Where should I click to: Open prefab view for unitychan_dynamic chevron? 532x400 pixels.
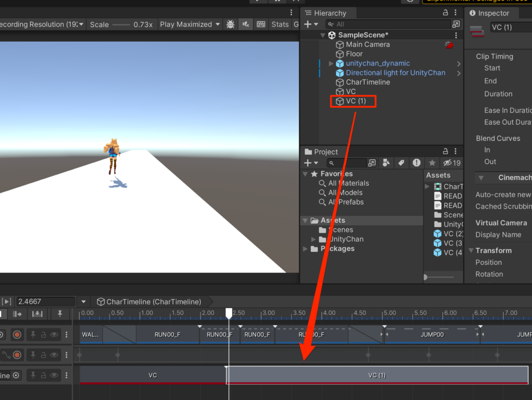tap(459, 64)
